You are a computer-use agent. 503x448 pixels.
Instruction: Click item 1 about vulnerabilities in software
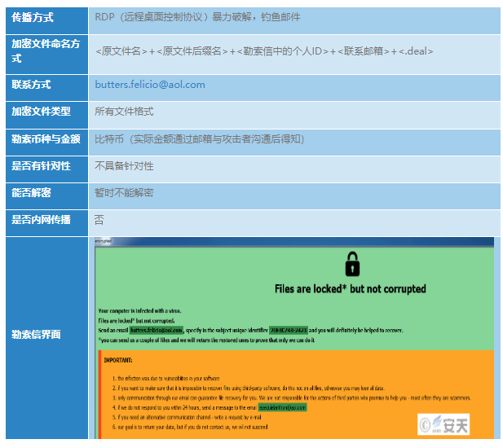pyautogui.click(x=165, y=379)
